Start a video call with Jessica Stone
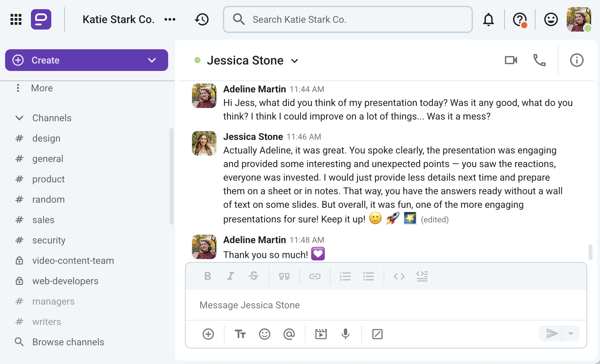The height and width of the screenshot is (364, 600). [511, 60]
